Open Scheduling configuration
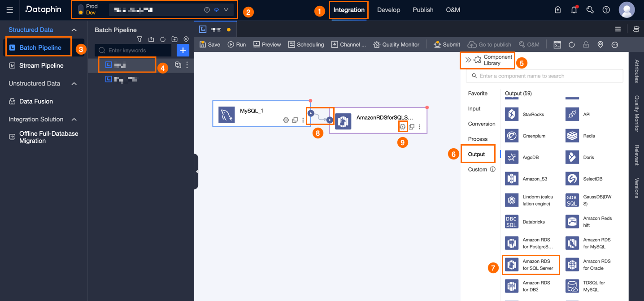 [x=306, y=44]
